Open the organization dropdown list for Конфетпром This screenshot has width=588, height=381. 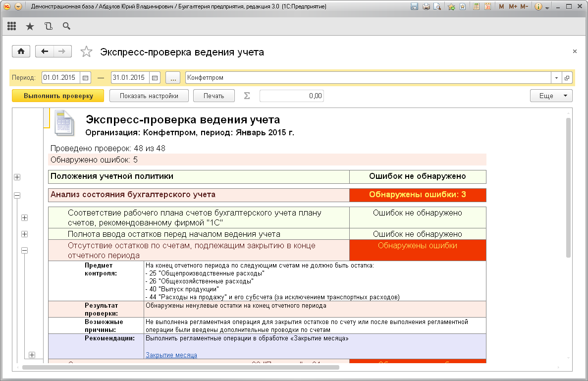click(x=556, y=78)
